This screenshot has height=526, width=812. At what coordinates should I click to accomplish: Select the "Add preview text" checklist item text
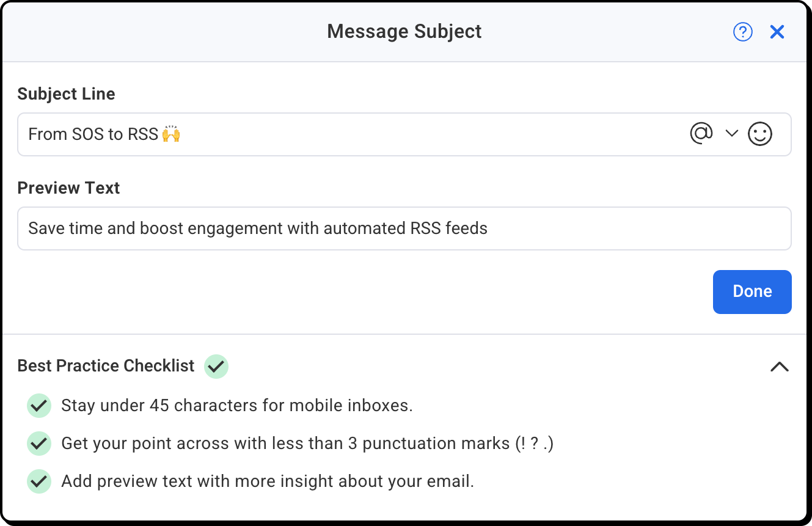(268, 481)
